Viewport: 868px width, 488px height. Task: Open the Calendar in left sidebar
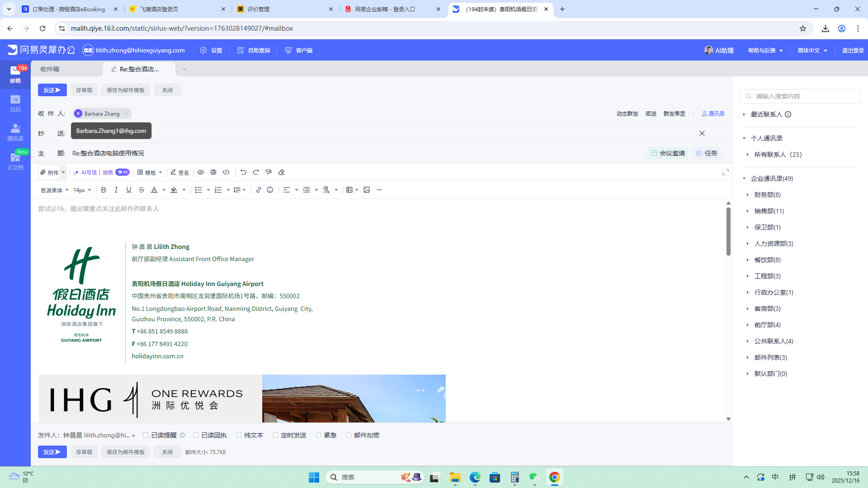(x=15, y=103)
